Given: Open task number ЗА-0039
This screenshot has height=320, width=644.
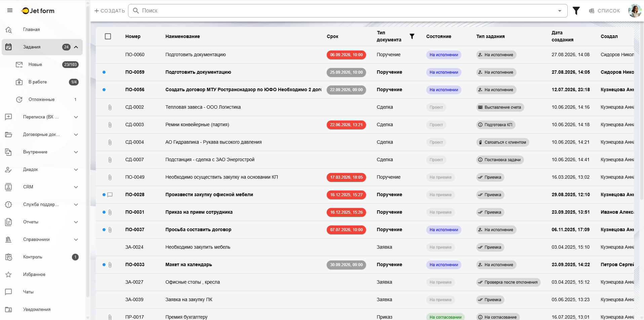Looking at the screenshot, I should (x=134, y=299).
